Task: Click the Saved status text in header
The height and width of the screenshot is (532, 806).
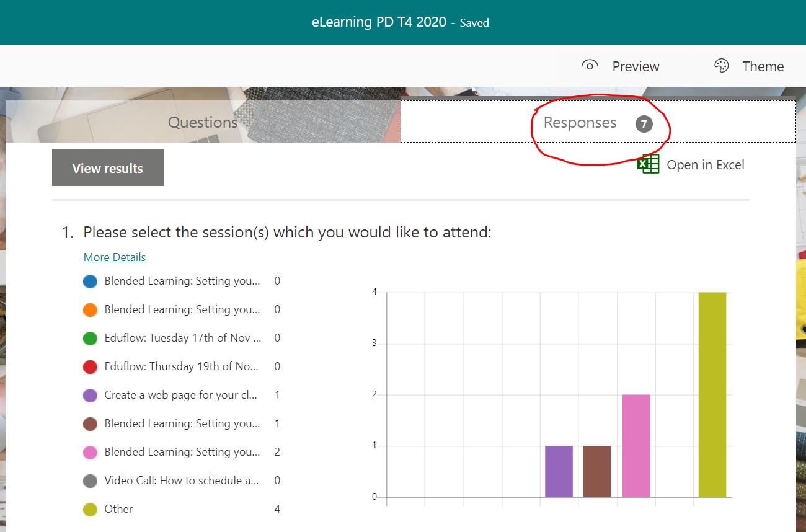Action: coord(474,23)
